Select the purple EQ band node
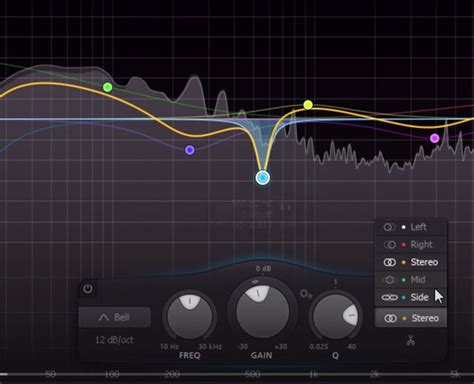This screenshot has height=384, width=474. [x=190, y=150]
